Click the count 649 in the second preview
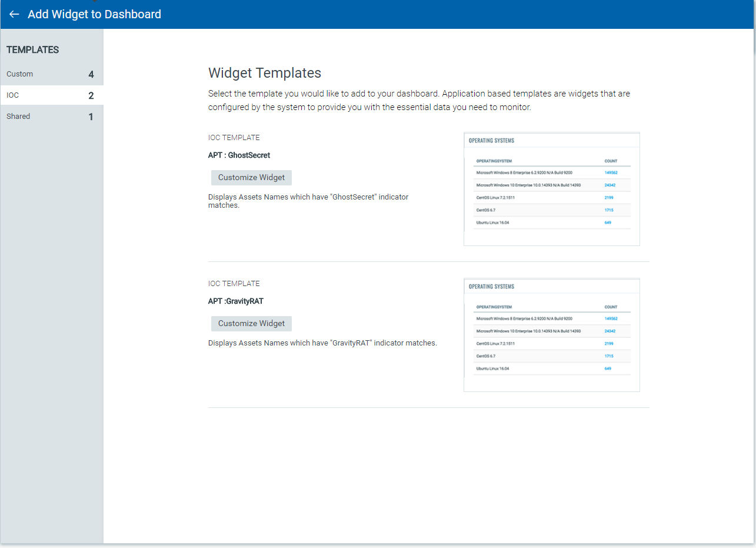The image size is (756, 548). [x=607, y=368]
